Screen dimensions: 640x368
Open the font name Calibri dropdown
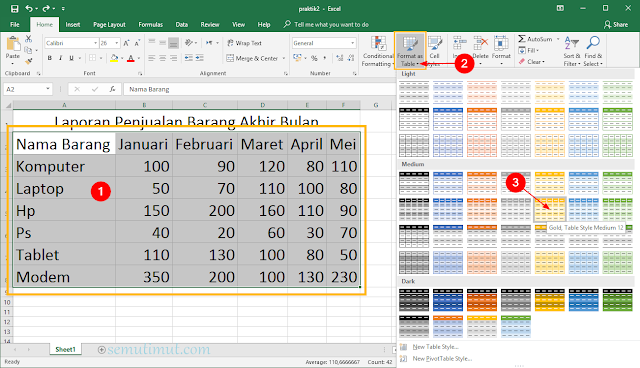[x=96, y=43]
